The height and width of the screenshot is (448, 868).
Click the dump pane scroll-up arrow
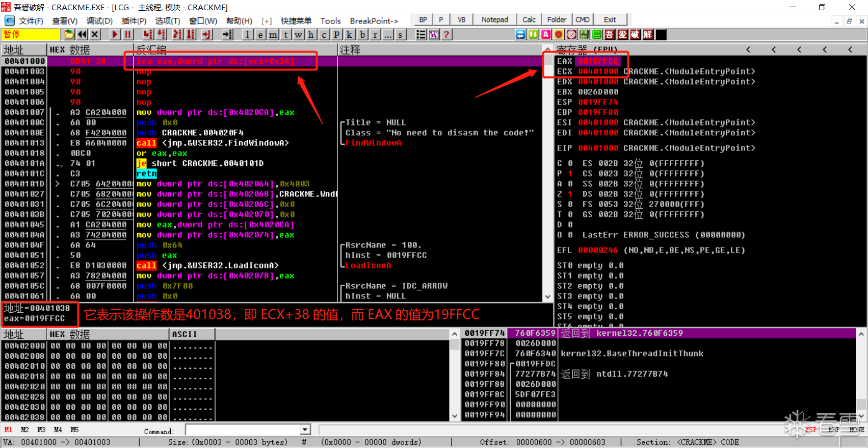point(455,334)
